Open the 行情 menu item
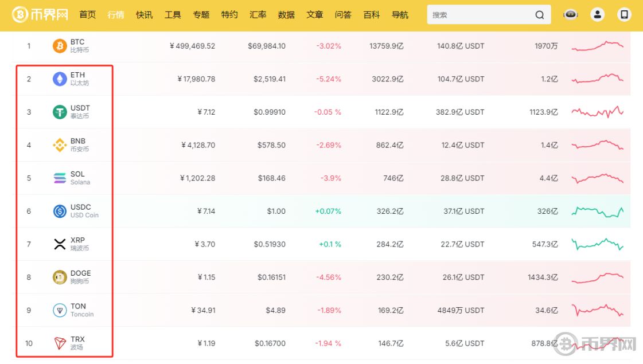643x364 pixels. click(x=116, y=15)
